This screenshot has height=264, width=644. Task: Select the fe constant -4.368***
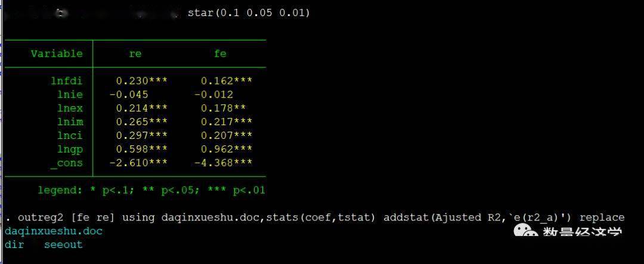(x=224, y=163)
